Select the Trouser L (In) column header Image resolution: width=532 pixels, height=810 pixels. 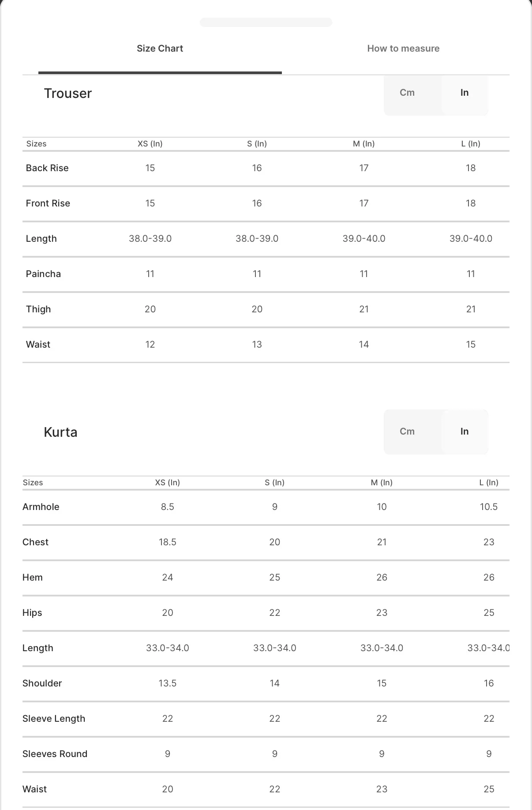pos(471,144)
